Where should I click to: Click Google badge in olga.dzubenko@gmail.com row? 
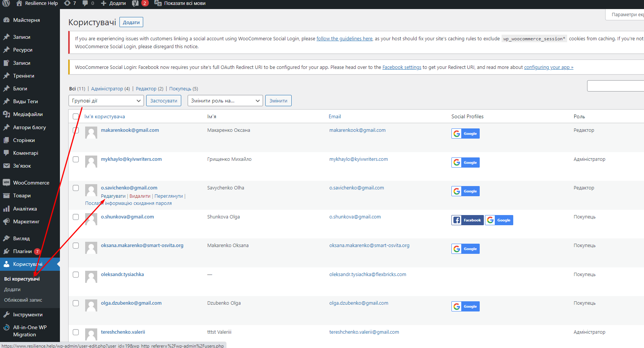[x=465, y=307]
